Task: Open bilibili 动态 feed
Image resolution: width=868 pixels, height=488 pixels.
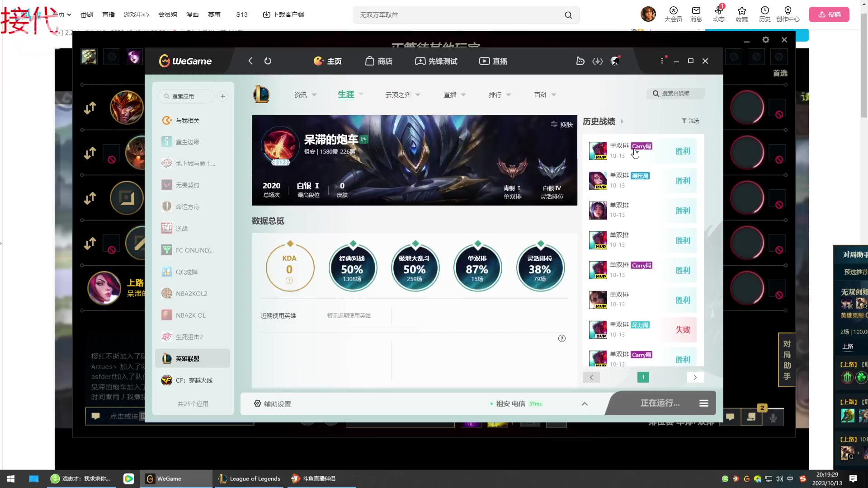Action: tap(719, 14)
